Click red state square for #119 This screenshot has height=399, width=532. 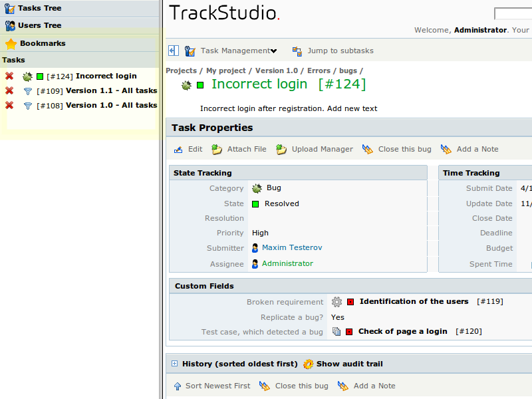click(x=350, y=302)
